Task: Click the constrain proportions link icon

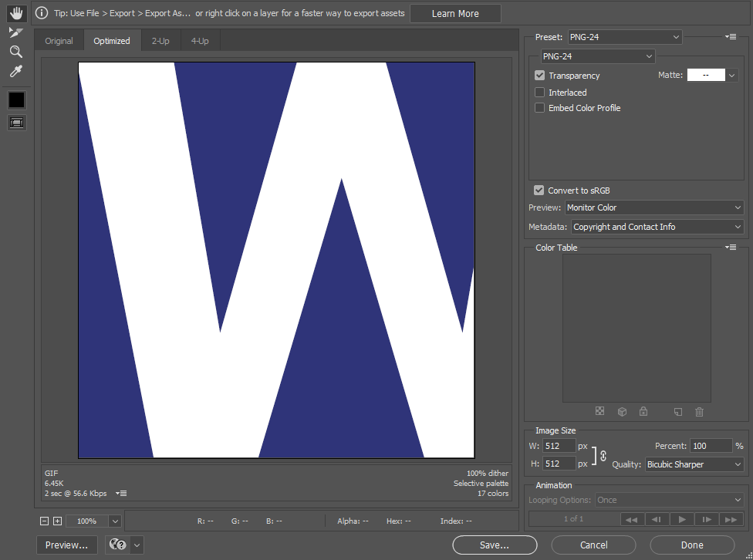Action: 603,455
